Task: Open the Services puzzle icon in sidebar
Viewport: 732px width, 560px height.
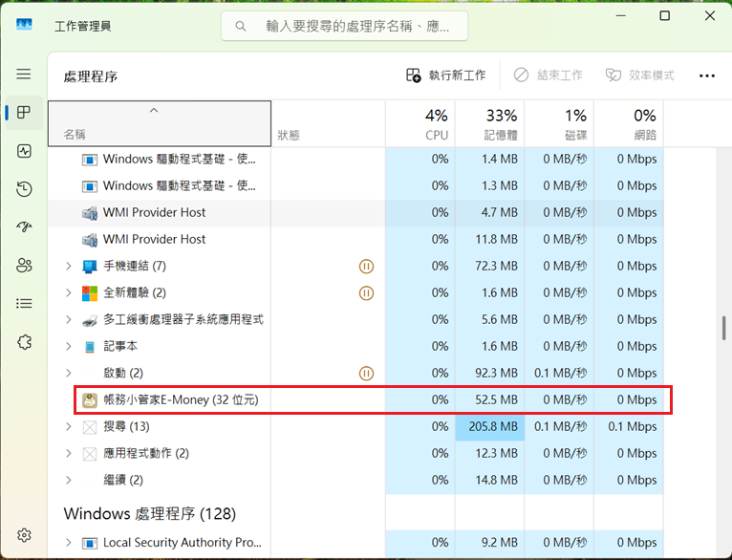Action: point(24,342)
